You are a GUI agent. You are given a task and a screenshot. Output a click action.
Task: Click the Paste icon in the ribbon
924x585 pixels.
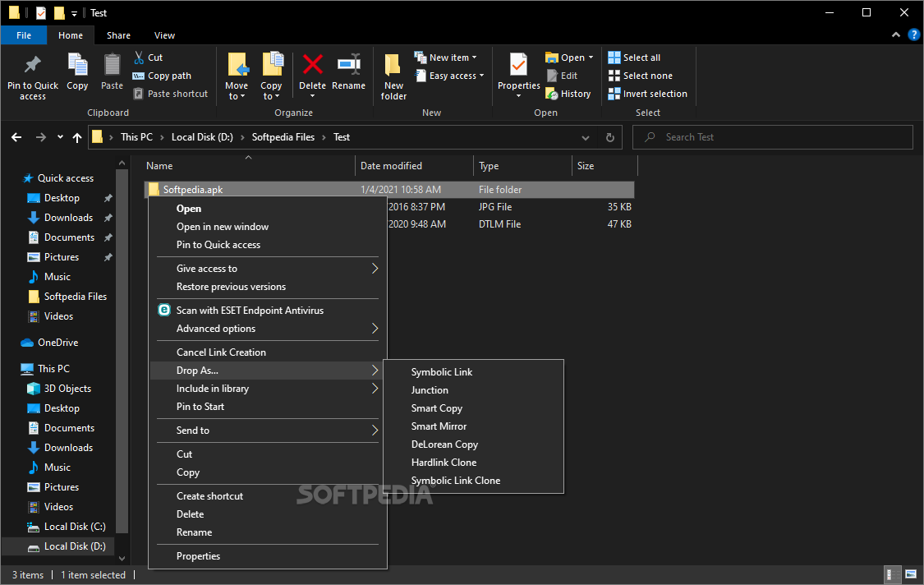tap(112, 65)
